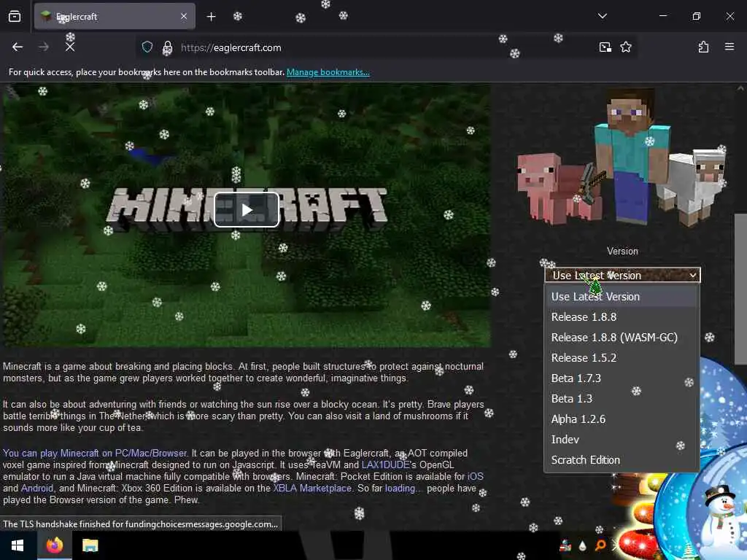Open tracking protection shield icon

147,47
